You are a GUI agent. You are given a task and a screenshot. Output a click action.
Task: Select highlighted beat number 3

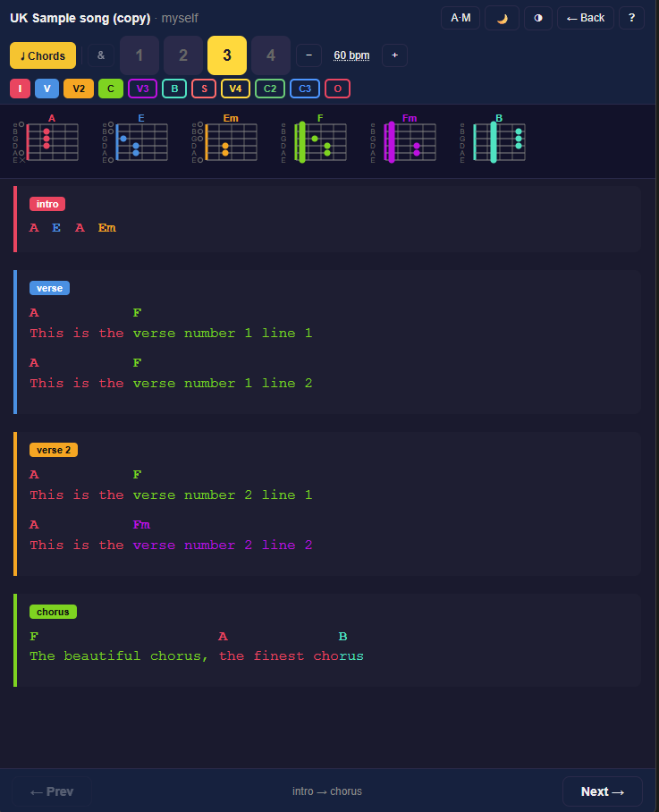point(227,55)
